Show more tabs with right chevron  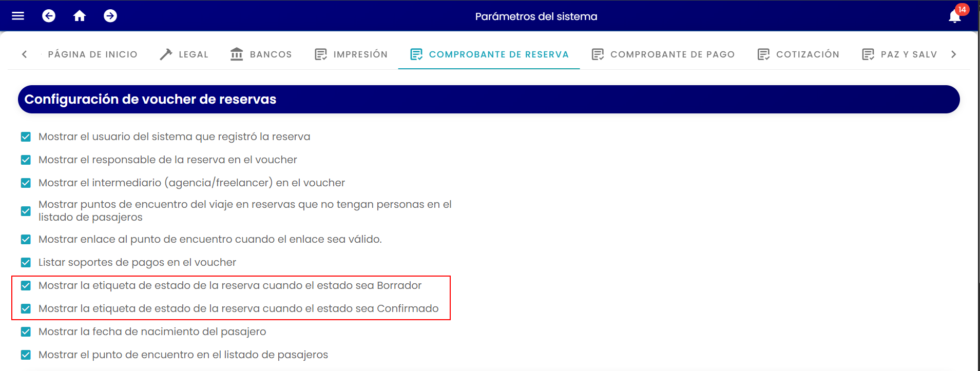[954, 54]
